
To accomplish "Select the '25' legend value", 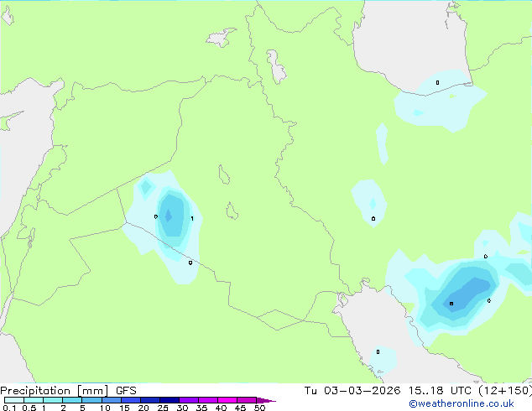I will tap(163, 408).
